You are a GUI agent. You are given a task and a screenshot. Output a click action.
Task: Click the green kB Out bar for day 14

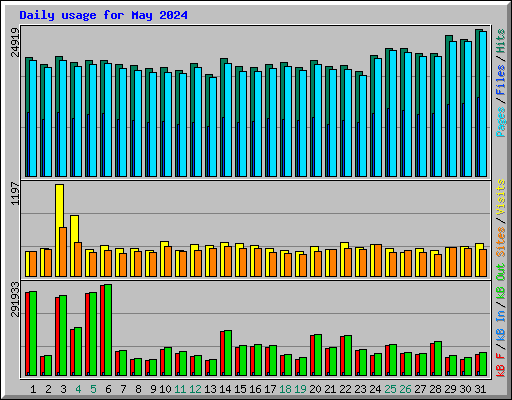[228, 353]
